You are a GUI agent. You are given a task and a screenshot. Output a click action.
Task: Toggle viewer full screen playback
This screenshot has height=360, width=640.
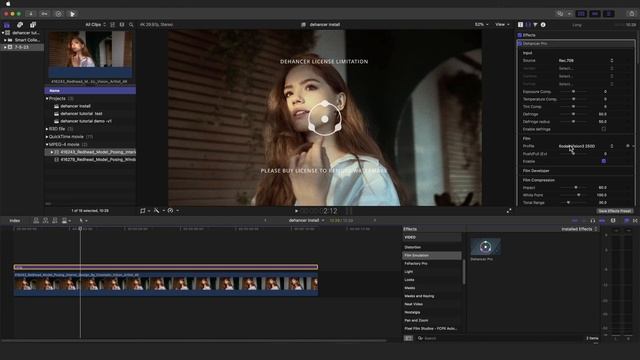[x=509, y=211]
